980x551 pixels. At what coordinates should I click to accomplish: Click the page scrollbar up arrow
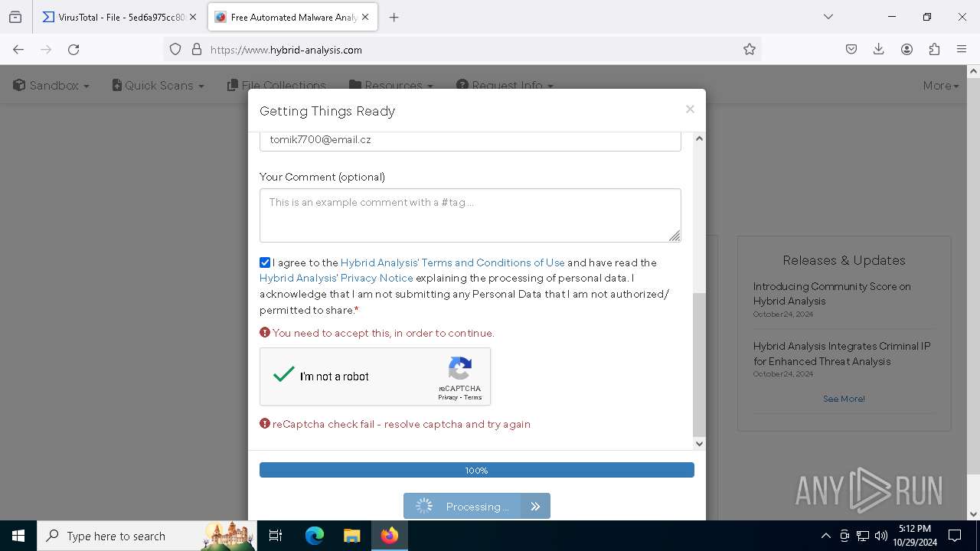coord(973,71)
